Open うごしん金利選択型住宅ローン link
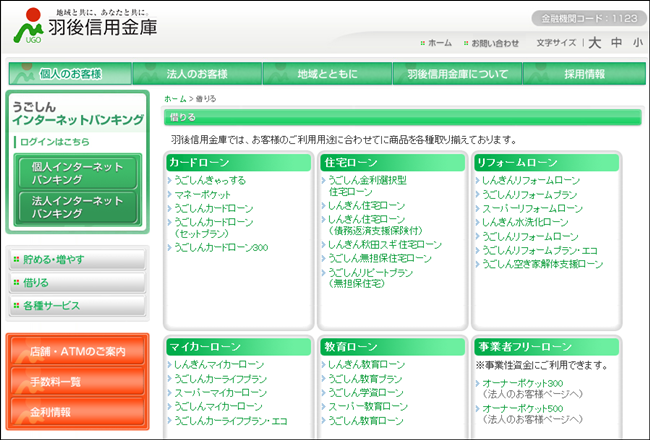Screen dimensions: 650x440 tap(367, 186)
